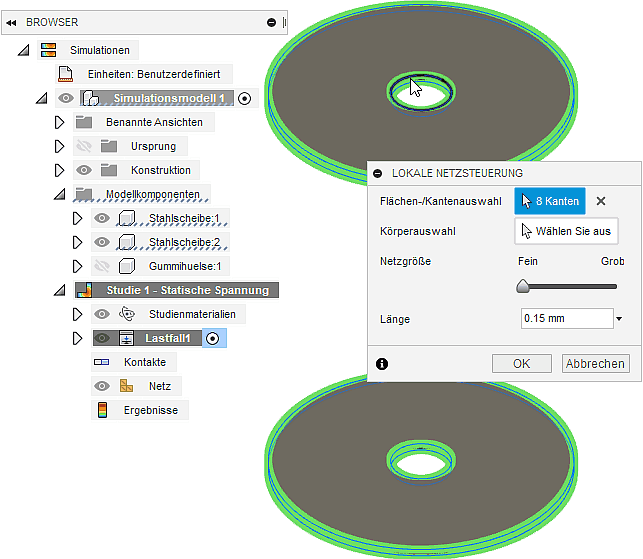Click the Länge input field
This screenshot has width=643, height=559.
[x=566, y=319]
